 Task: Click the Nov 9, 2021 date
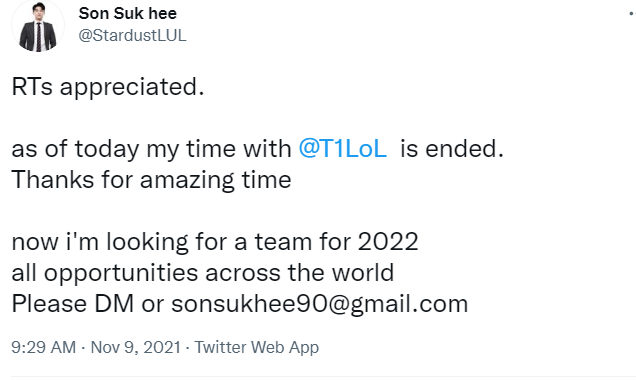pos(136,347)
